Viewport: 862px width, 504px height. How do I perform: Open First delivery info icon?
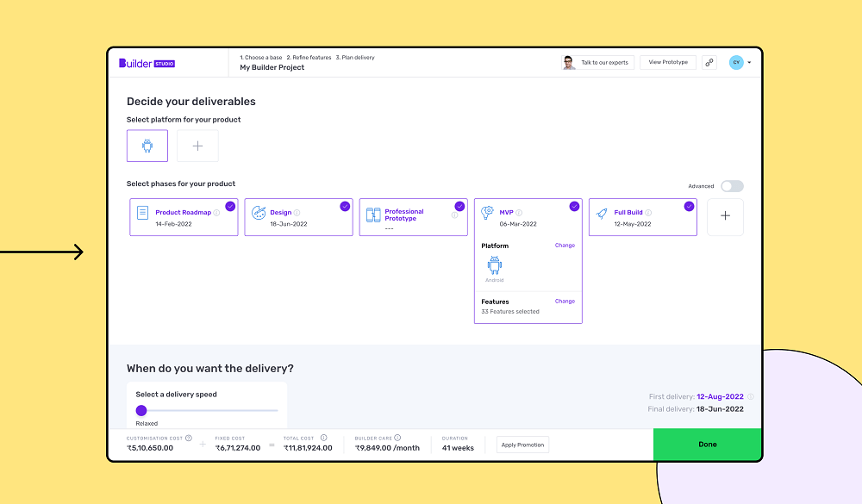click(751, 396)
